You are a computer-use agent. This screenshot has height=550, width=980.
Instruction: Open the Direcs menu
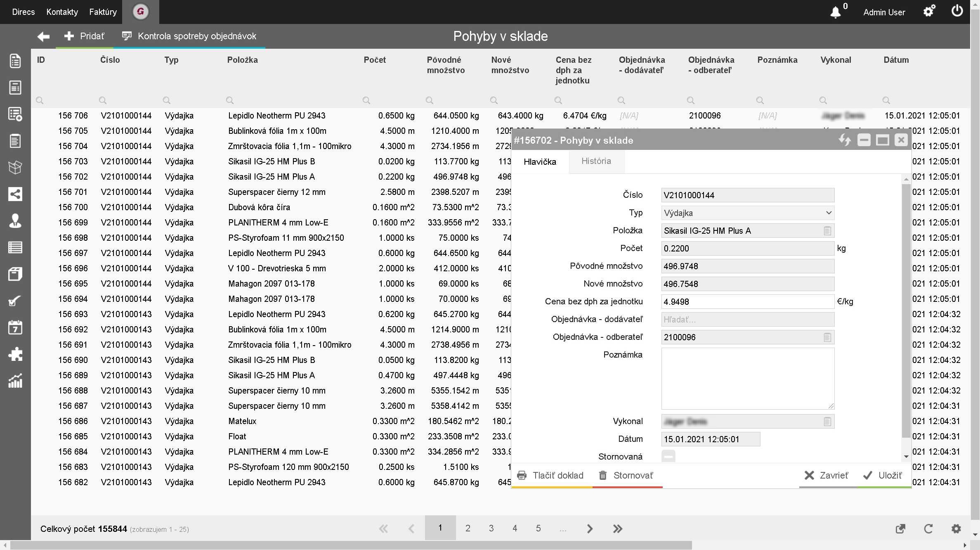pos(24,12)
